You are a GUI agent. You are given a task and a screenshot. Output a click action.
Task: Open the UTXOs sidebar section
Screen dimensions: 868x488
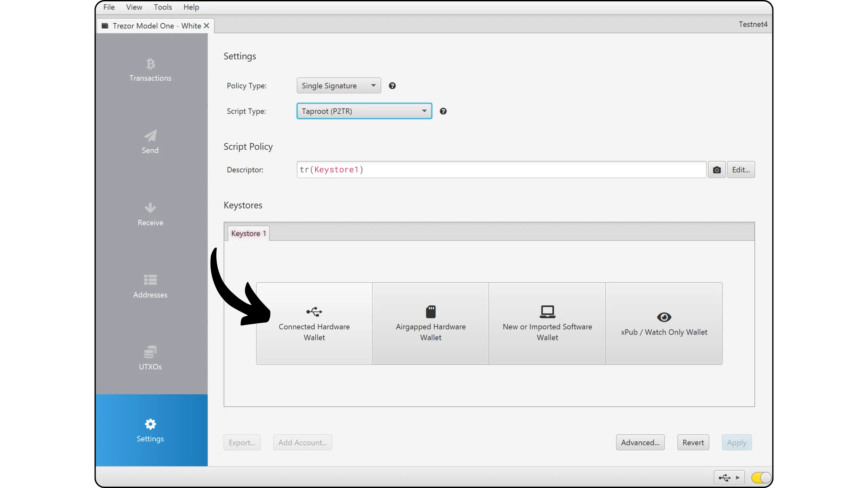[150, 359]
